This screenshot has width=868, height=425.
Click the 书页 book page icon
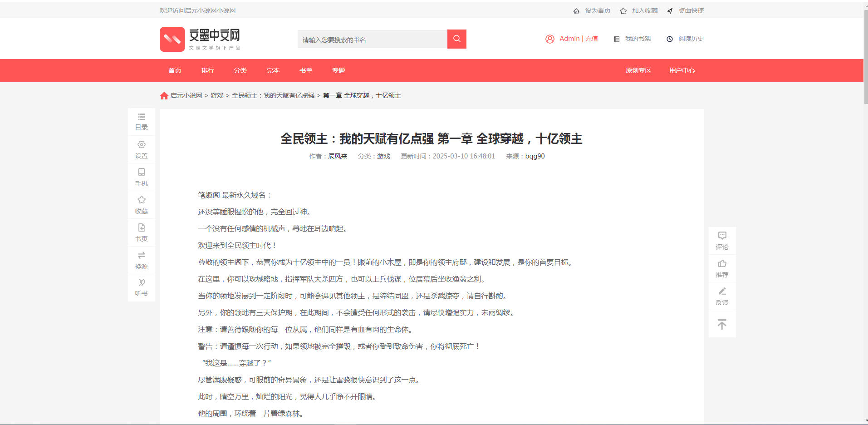[x=141, y=228]
